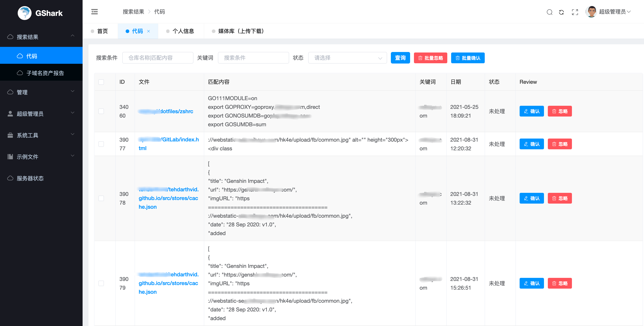
Task: Click the GShark dolphin logo
Action: (25, 13)
